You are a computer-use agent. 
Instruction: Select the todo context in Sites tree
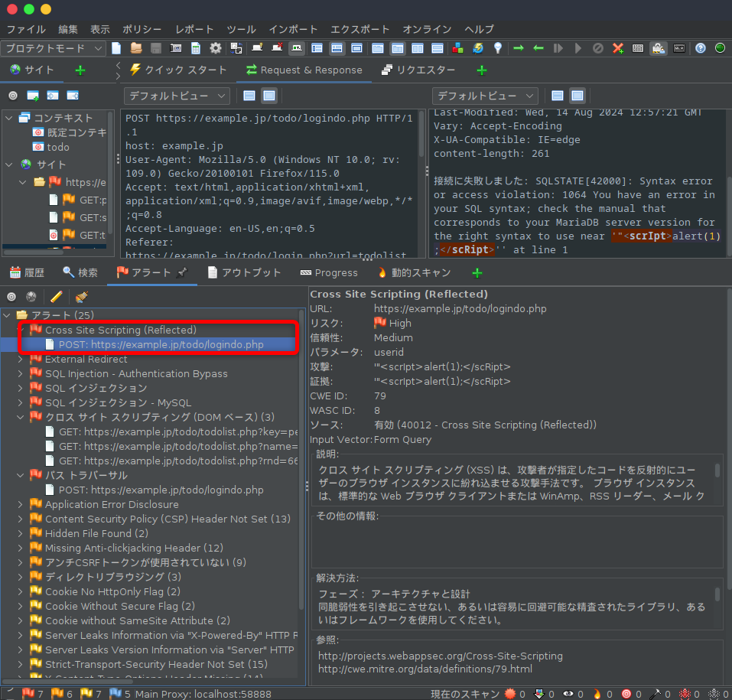point(58,147)
